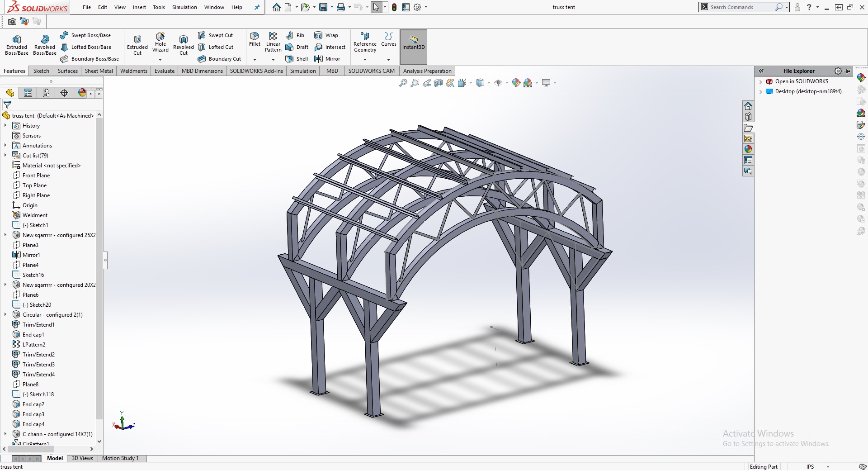Open the Curves dropdown arrow

pyautogui.click(x=388, y=59)
